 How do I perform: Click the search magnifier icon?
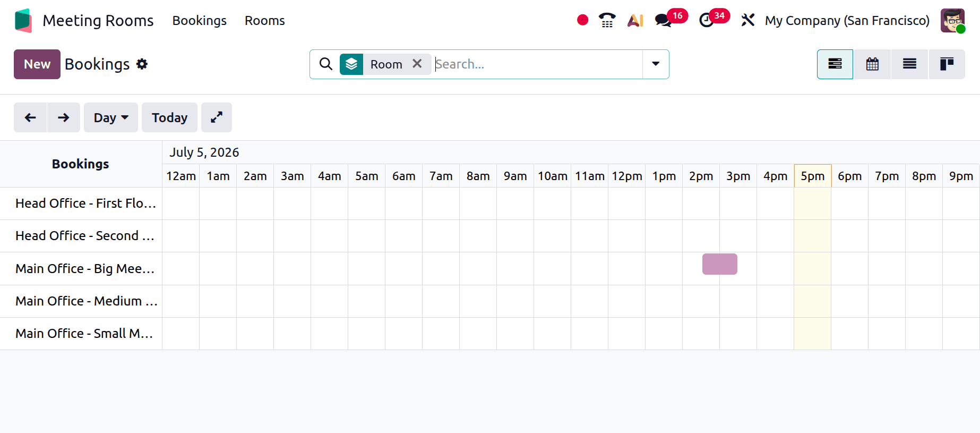[325, 64]
